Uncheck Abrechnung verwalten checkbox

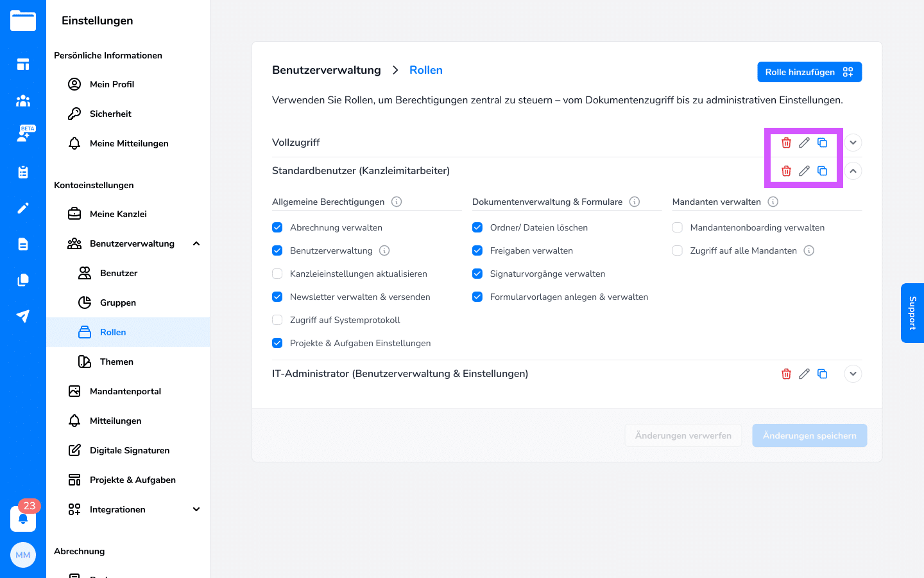pos(277,227)
